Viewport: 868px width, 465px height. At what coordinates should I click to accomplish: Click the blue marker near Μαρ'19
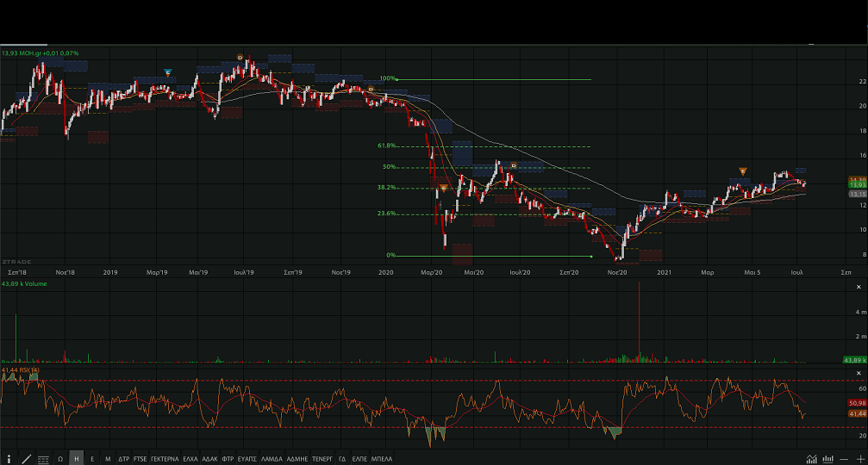[168, 71]
